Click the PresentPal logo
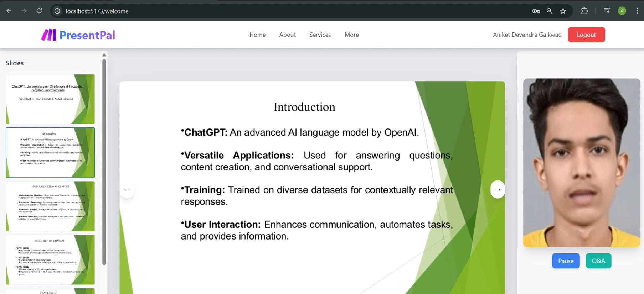Viewport: 644px width, 294px height. [x=78, y=35]
